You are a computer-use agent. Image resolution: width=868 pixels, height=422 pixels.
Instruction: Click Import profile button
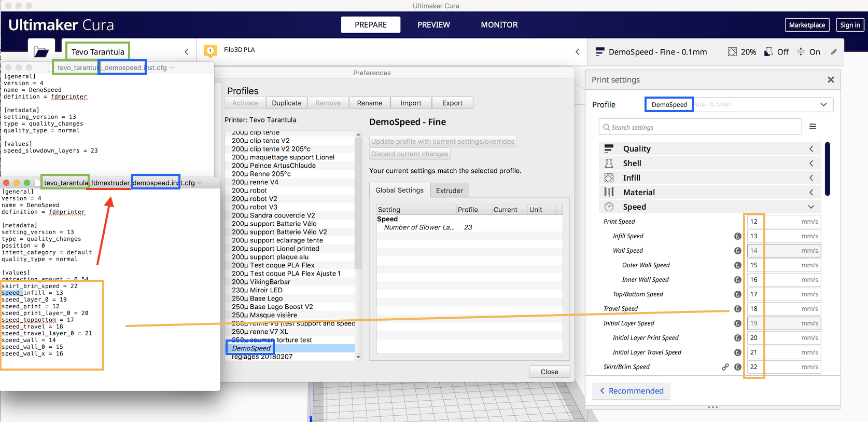pos(411,103)
